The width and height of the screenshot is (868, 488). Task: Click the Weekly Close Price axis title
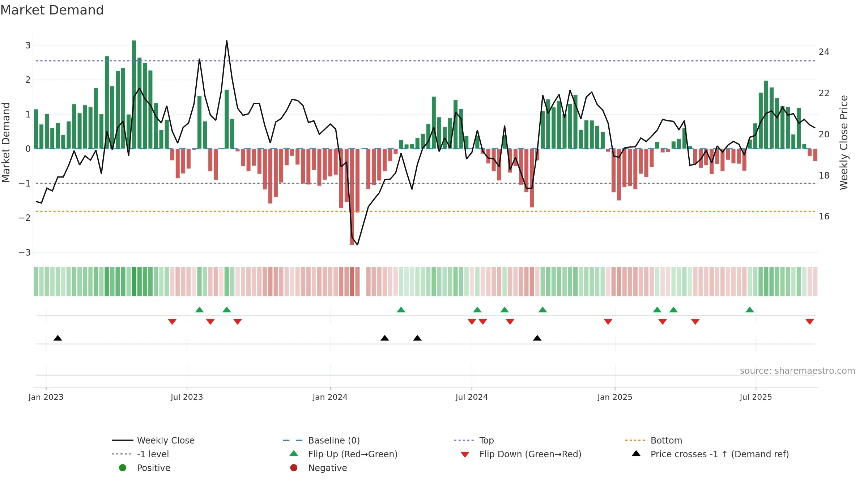[x=844, y=142]
